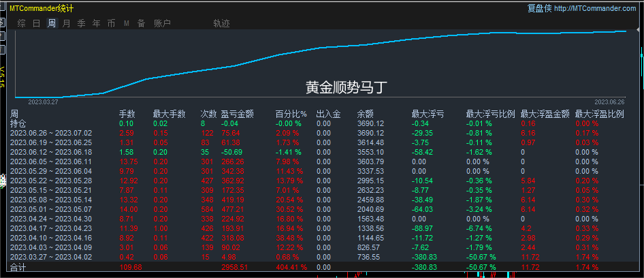This screenshot has width=644, height=278.
Task: Open the http://MTCommander.com link
Action: click(595, 8)
